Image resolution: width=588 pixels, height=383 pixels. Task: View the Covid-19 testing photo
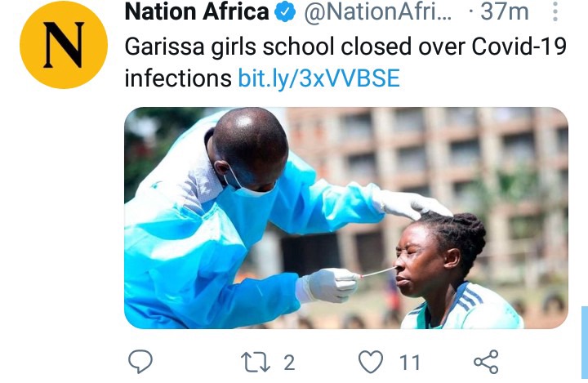(346, 218)
